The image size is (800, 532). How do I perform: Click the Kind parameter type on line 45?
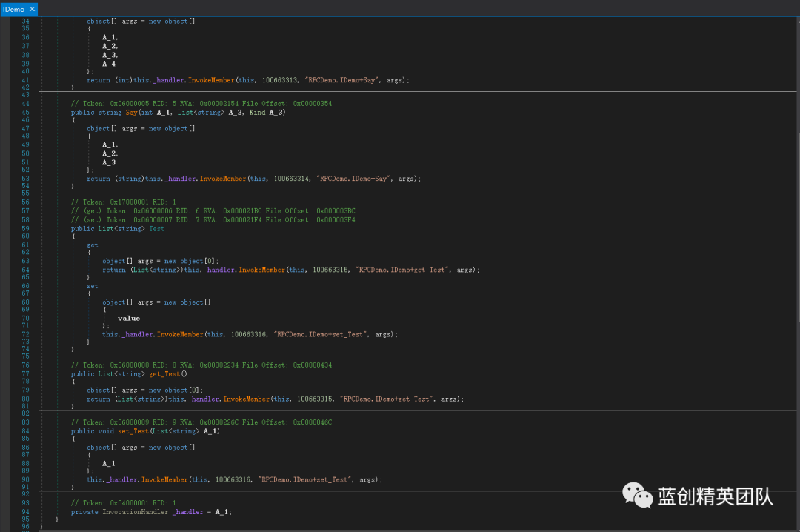[x=258, y=113]
